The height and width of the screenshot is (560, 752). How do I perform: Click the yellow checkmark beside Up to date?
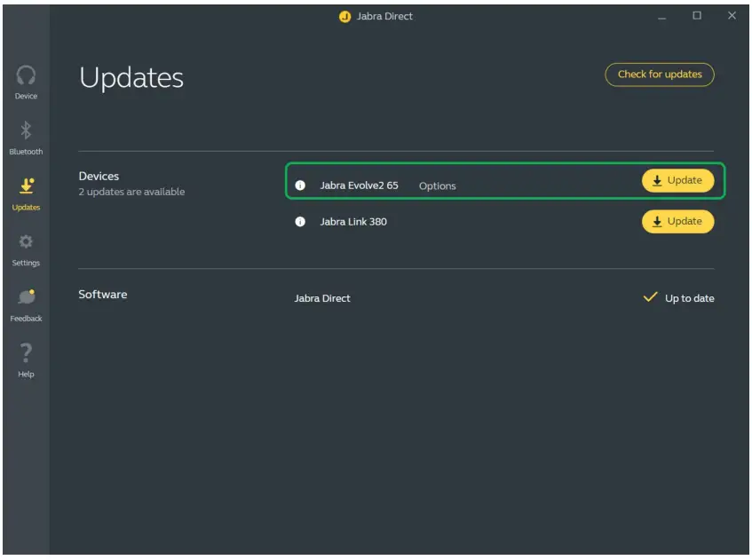point(650,297)
